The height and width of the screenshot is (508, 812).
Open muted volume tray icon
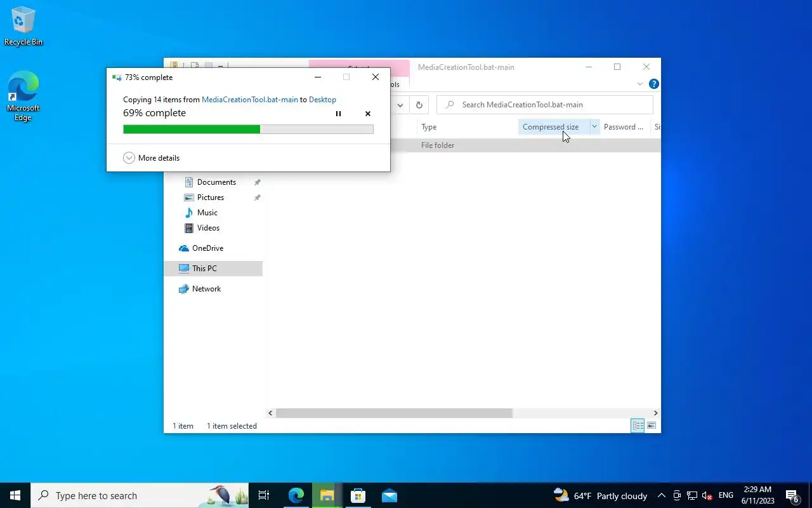pyautogui.click(x=707, y=496)
